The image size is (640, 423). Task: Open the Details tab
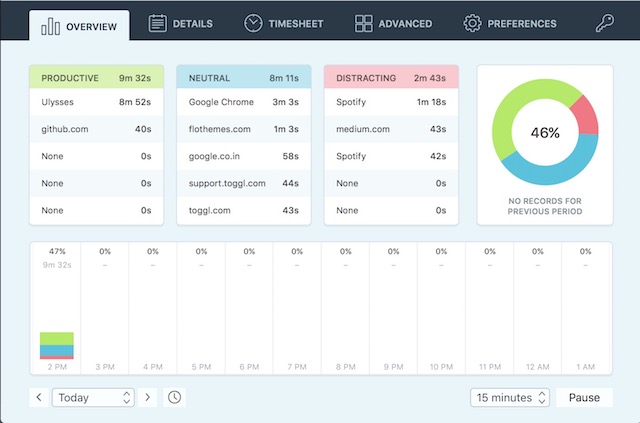tap(180, 23)
